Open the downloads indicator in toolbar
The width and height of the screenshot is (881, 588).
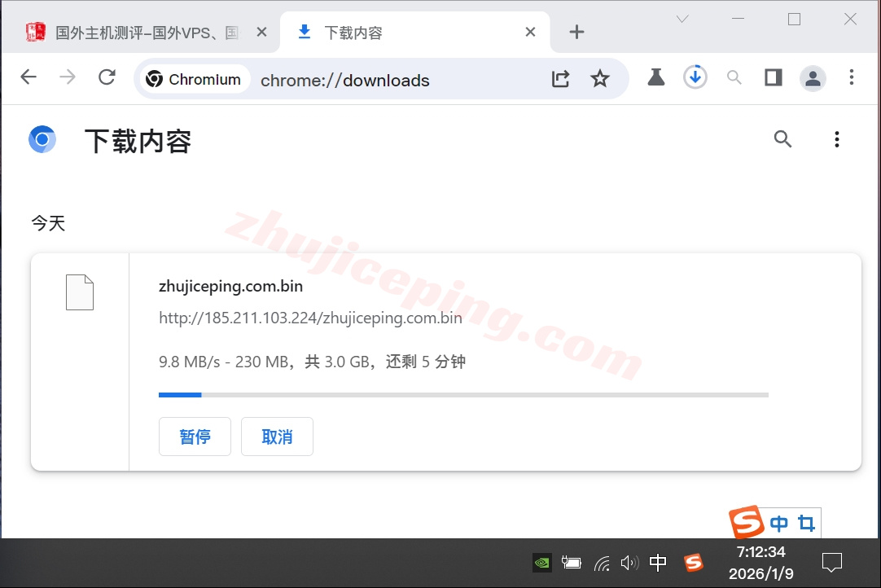(x=695, y=77)
